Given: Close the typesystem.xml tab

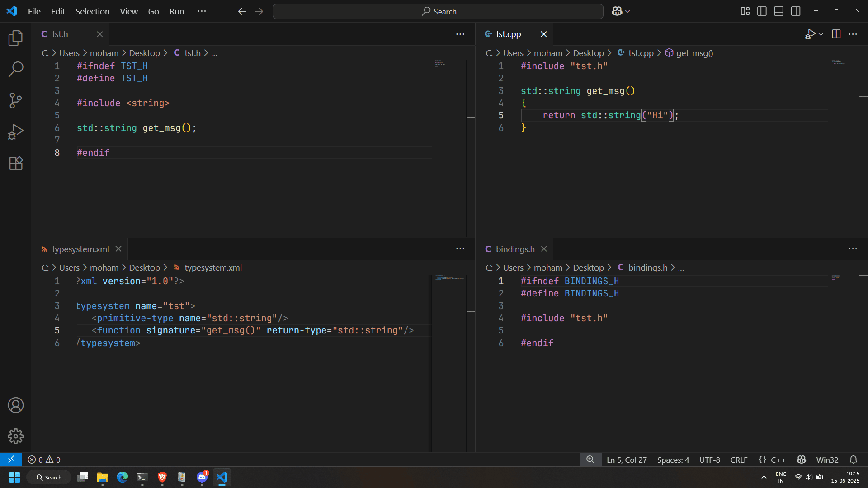Looking at the screenshot, I should 118,249.
